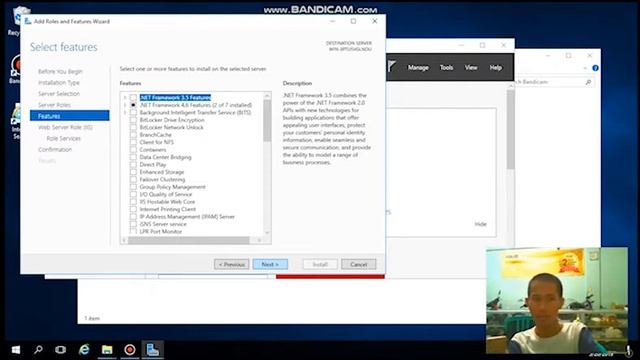Image resolution: width=640 pixels, height=360 pixels.
Task: Click webcam overlay thumbnail
Action: (557, 300)
